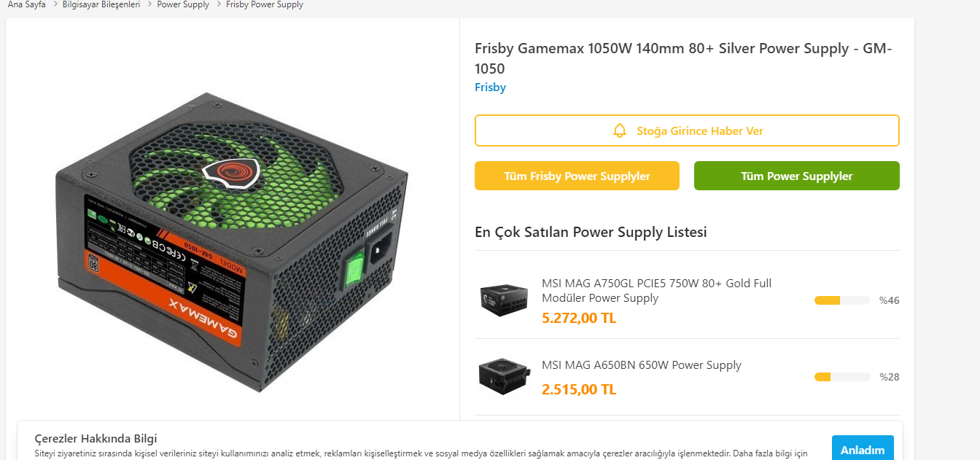980x460 pixels.
Task: Accept cookies with the Anladım button
Action: tap(863, 450)
